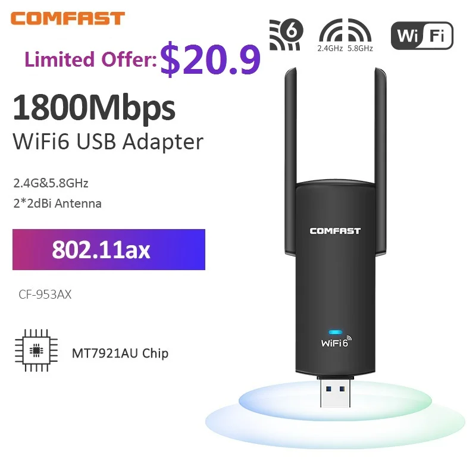Click the WiFi6 USB Adapter title
The height and width of the screenshot is (476, 476).
pyautogui.click(x=108, y=142)
